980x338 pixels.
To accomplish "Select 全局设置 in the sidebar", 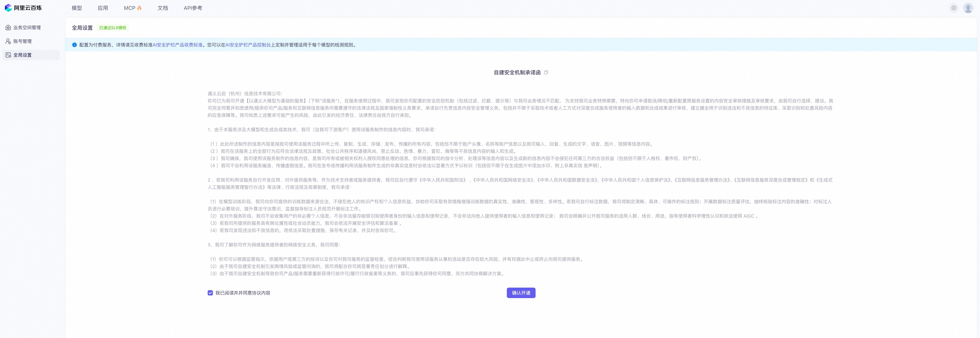I will click(31, 55).
